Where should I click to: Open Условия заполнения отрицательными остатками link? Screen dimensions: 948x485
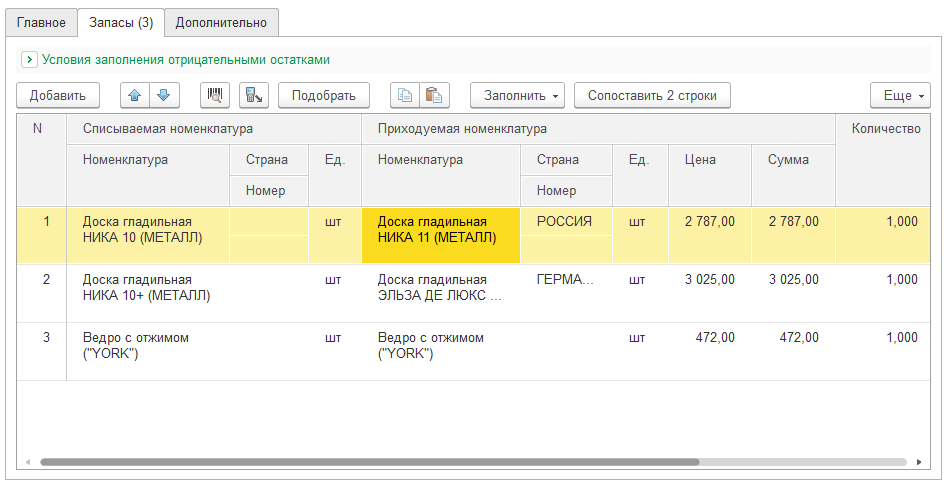[186, 60]
